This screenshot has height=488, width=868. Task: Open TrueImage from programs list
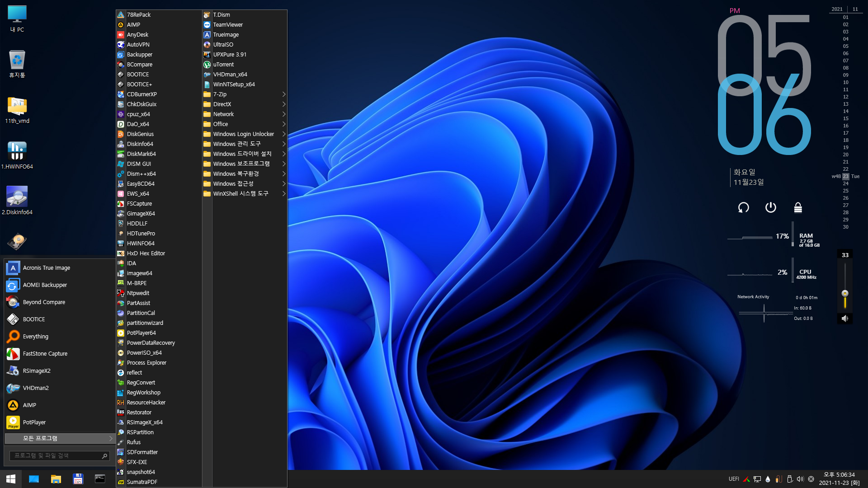245,35
